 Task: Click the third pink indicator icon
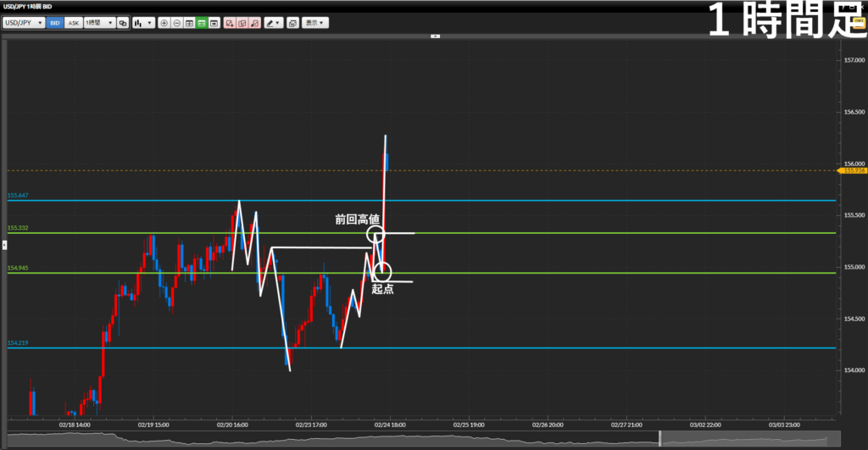click(255, 23)
